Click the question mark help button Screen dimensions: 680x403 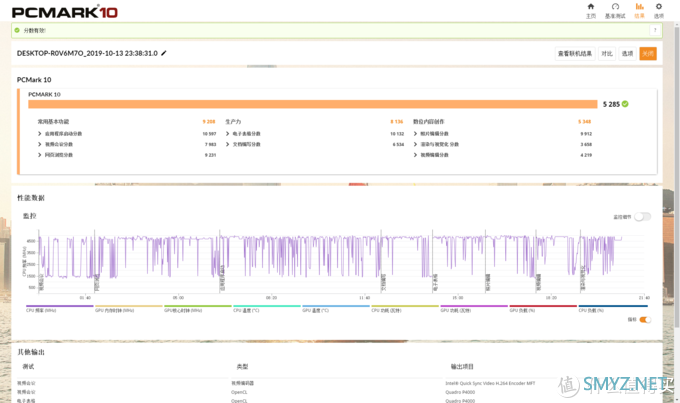(655, 30)
